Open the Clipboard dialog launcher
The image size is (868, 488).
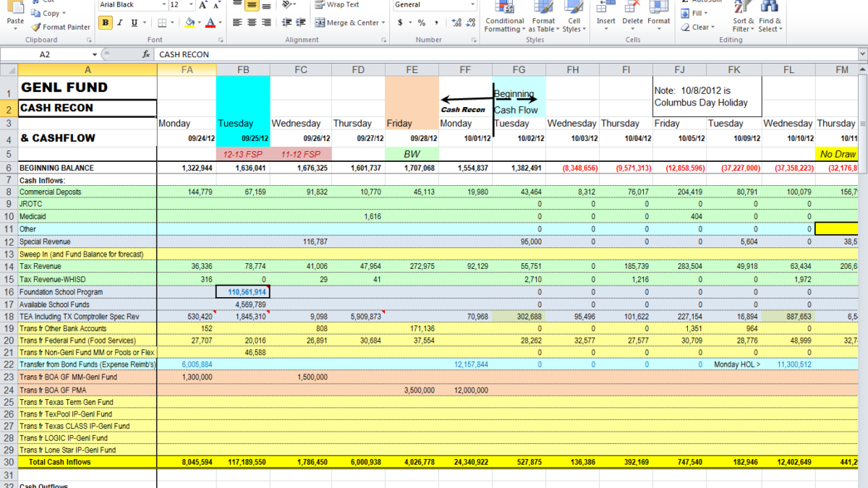click(90, 40)
